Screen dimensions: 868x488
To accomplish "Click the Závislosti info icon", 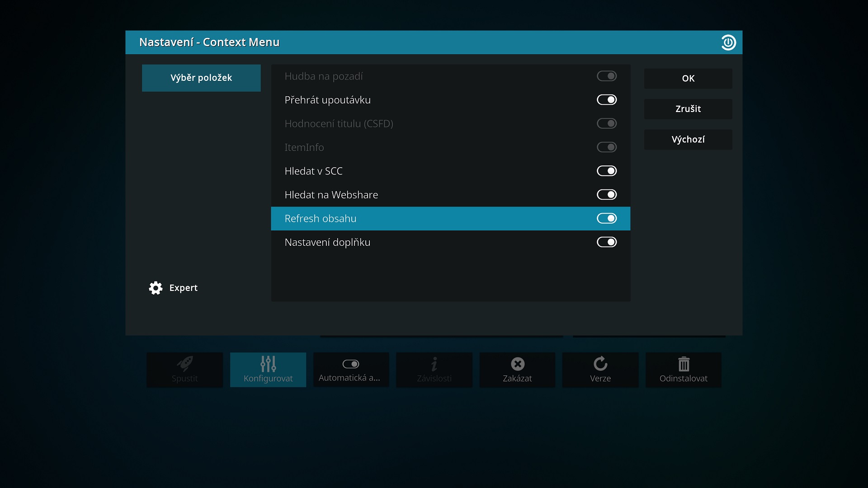I will 434,364.
